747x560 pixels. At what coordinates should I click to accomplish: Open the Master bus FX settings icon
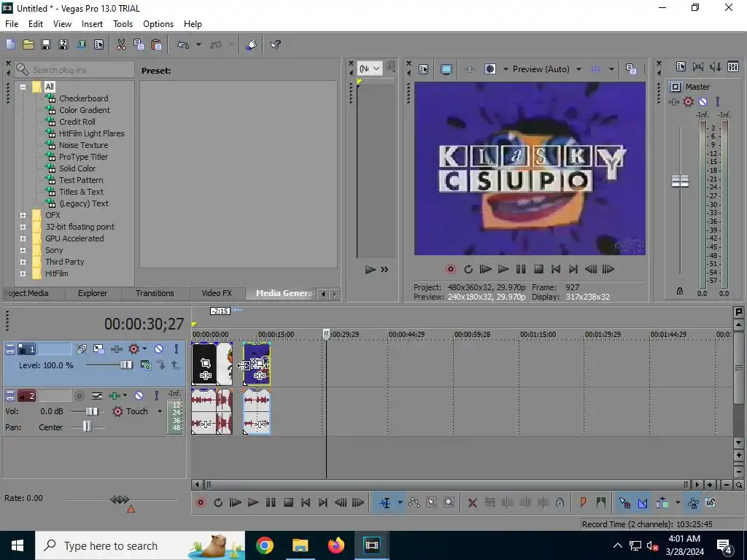[x=673, y=101]
